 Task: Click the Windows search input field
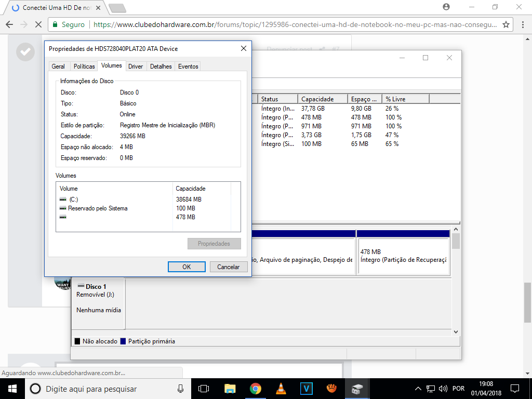(x=104, y=389)
